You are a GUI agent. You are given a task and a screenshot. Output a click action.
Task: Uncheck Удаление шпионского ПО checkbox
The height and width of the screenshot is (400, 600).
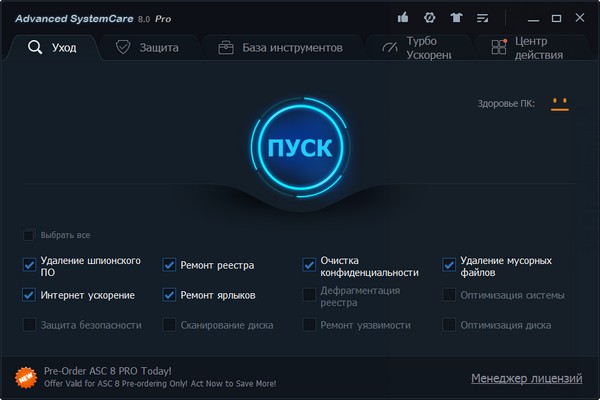click(29, 266)
